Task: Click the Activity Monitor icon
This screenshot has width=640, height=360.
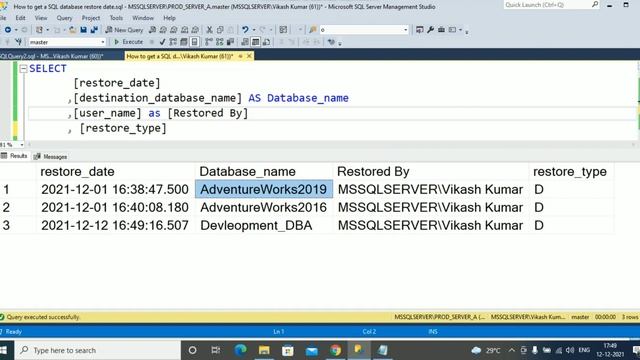Action: click(283, 30)
